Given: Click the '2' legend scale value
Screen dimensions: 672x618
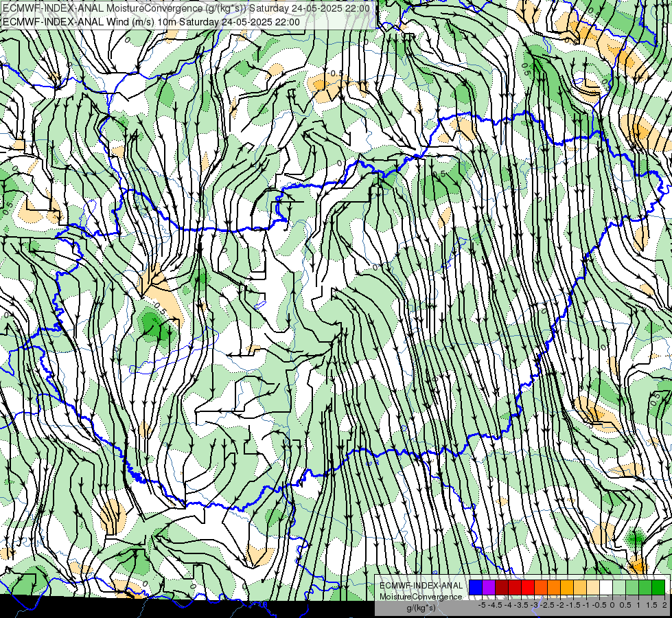Looking at the screenshot, I should 664,605.
